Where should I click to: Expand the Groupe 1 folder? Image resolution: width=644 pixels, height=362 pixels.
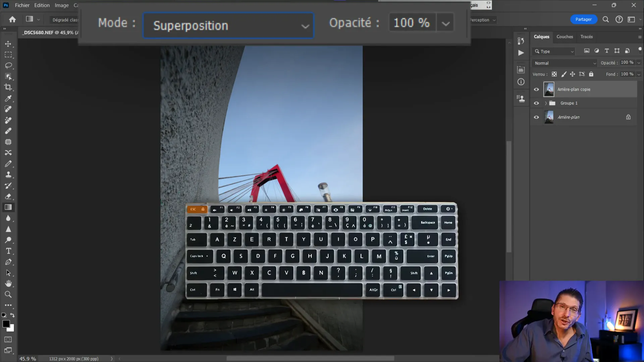[x=546, y=103]
